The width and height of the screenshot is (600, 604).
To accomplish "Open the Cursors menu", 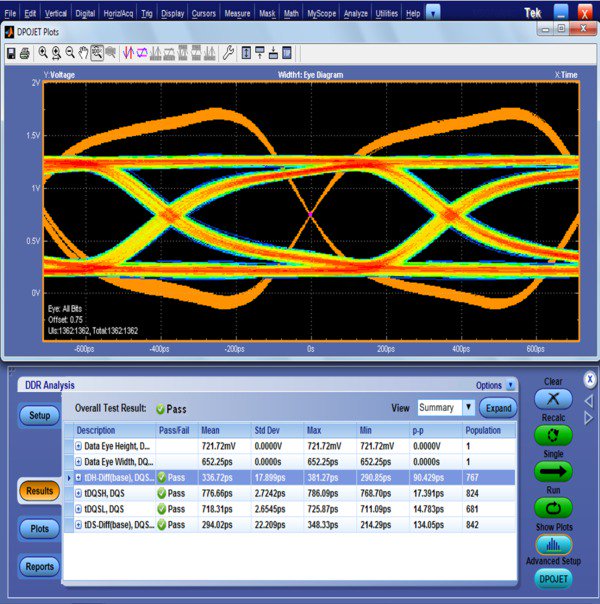I will point(204,13).
